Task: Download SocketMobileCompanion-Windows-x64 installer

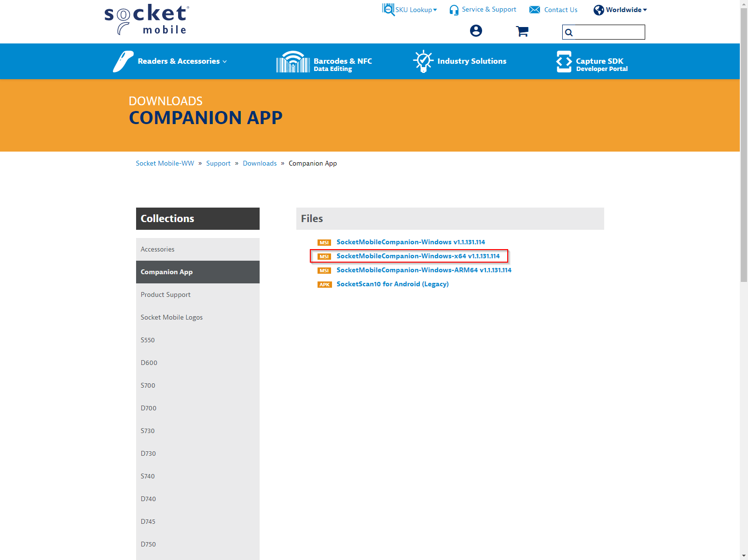Action: click(x=418, y=256)
